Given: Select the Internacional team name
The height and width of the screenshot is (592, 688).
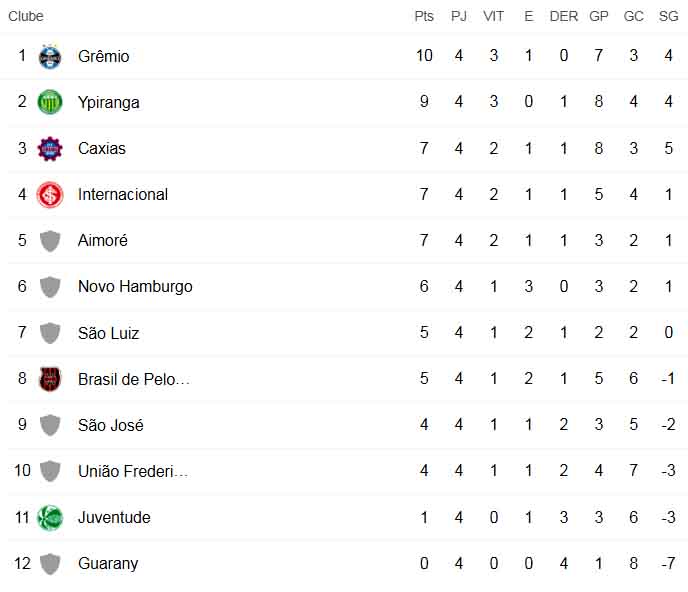Looking at the screenshot, I should click(x=123, y=194).
